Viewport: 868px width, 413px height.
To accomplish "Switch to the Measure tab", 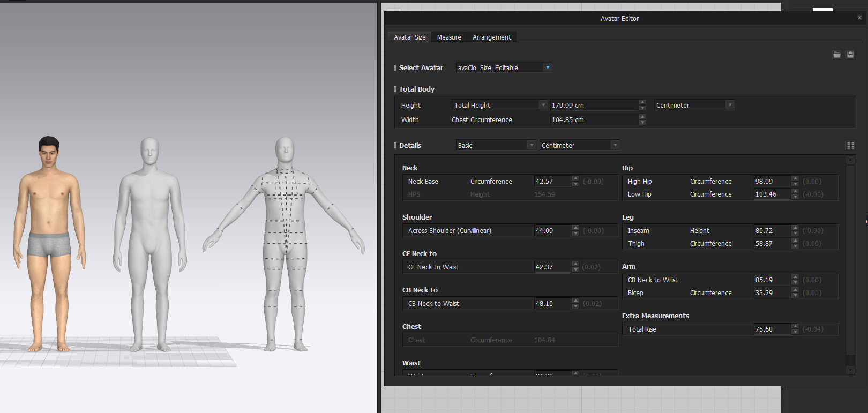I will (x=449, y=37).
